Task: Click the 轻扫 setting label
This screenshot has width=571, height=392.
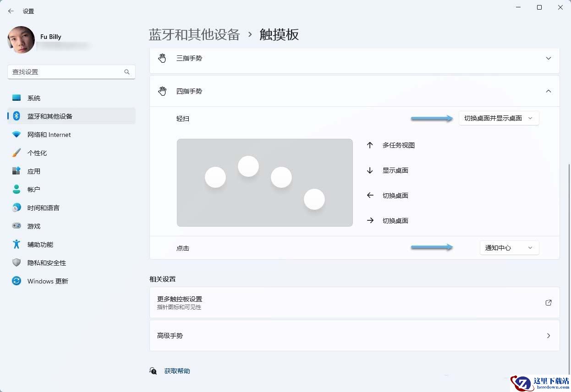Action: (x=183, y=119)
